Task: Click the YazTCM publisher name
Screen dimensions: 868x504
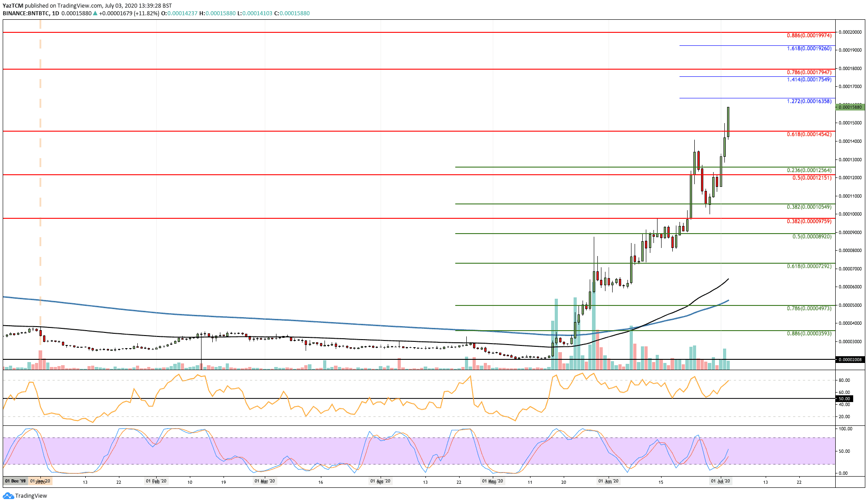Action: tap(13, 6)
